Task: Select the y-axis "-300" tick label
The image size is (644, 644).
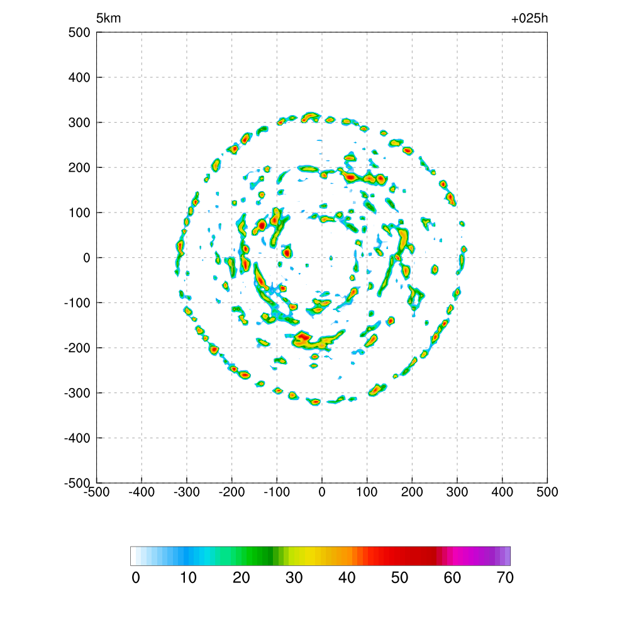Action: click(77, 393)
